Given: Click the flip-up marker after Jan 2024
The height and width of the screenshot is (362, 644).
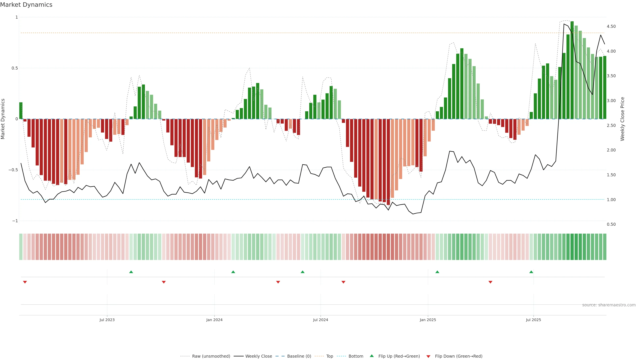Looking at the screenshot, I should coord(233,272).
